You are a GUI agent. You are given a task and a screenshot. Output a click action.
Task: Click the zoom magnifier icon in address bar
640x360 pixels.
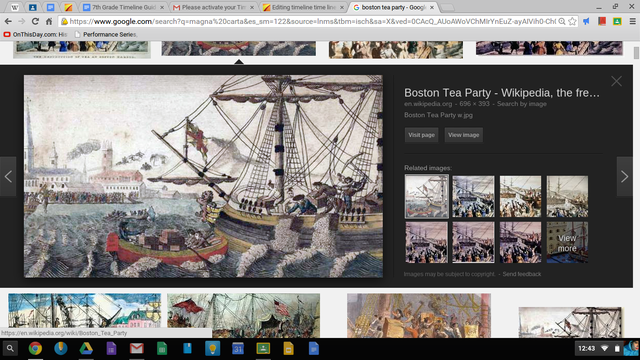[562, 21]
